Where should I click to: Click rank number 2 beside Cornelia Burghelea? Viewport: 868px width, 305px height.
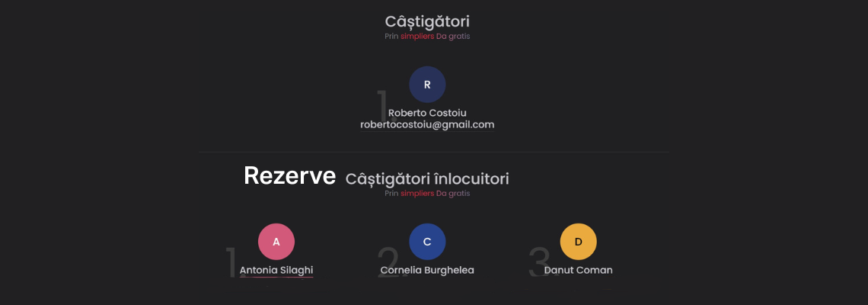[x=388, y=262]
